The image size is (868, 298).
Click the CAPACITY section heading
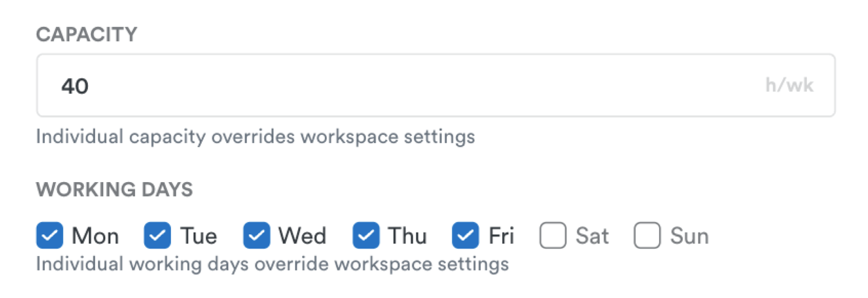coord(87,34)
